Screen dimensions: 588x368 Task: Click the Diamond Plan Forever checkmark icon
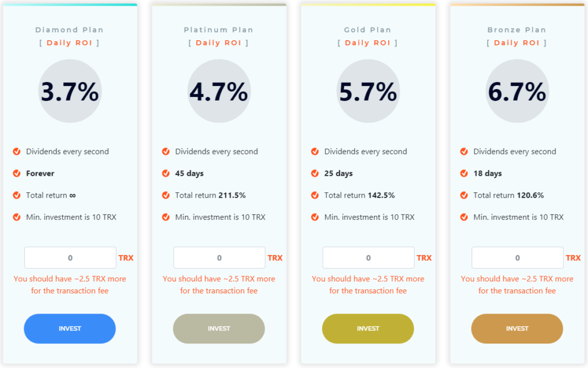coord(17,173)
